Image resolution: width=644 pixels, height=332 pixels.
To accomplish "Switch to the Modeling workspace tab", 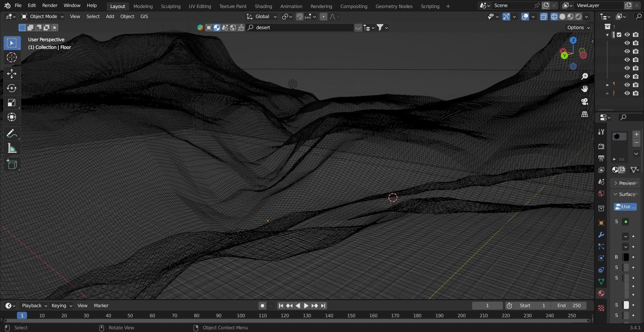I will pos(143,6).
